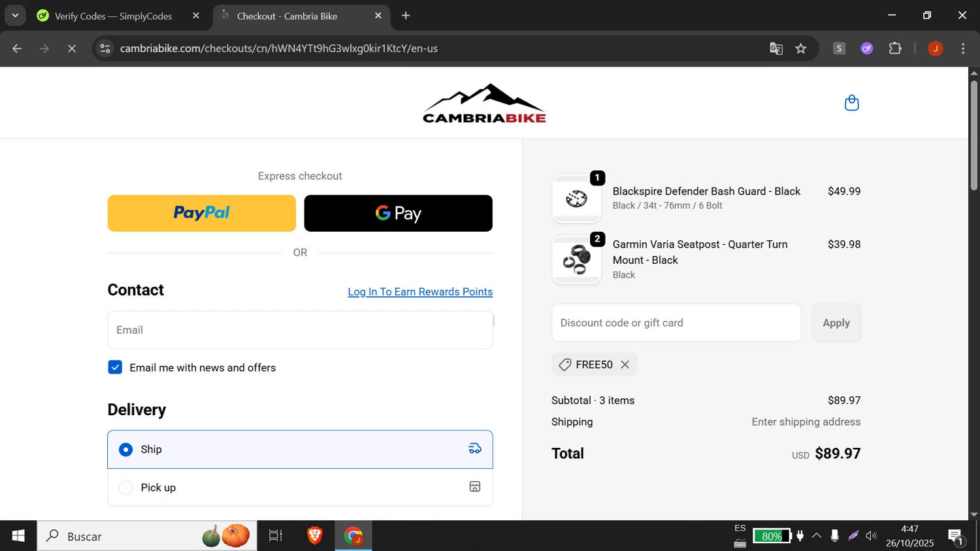Open the shopping cart bag icon

(851, 102)
